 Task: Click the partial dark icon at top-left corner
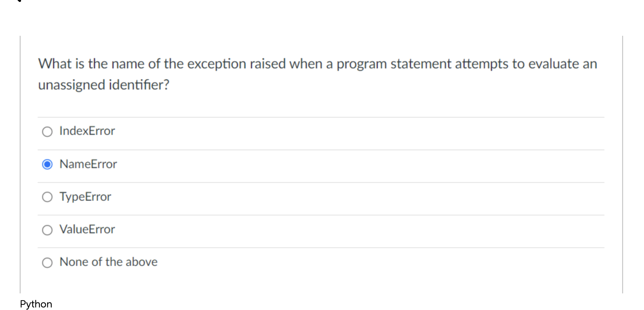pos(19,1)
